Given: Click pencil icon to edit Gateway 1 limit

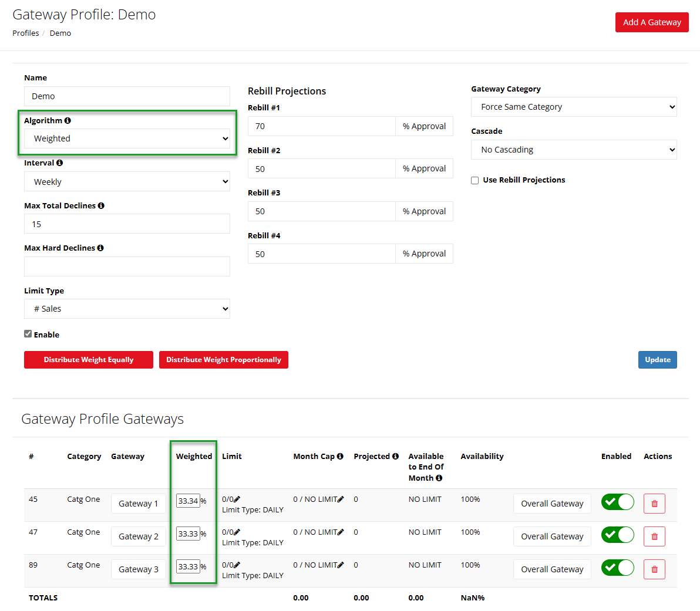Looking at the screenshot, I should 237,499.
